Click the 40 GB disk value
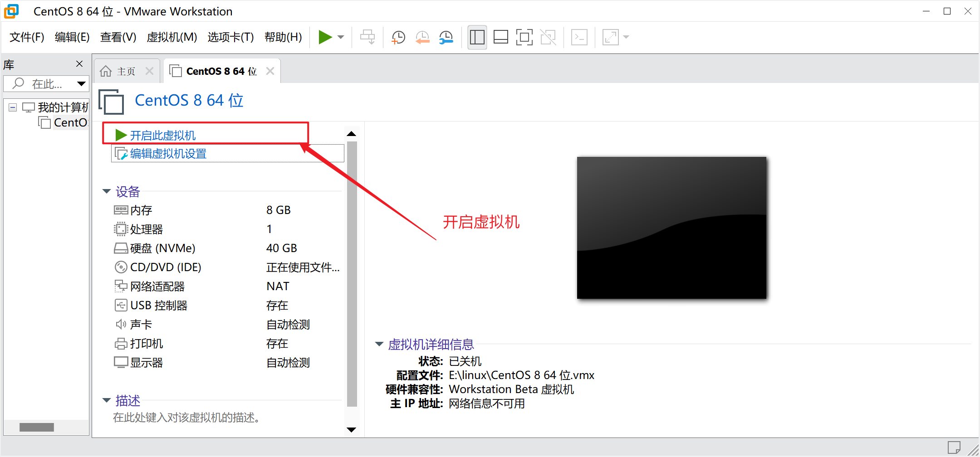The height and width of the screenshot is (457, 980). tap(282, 248)
